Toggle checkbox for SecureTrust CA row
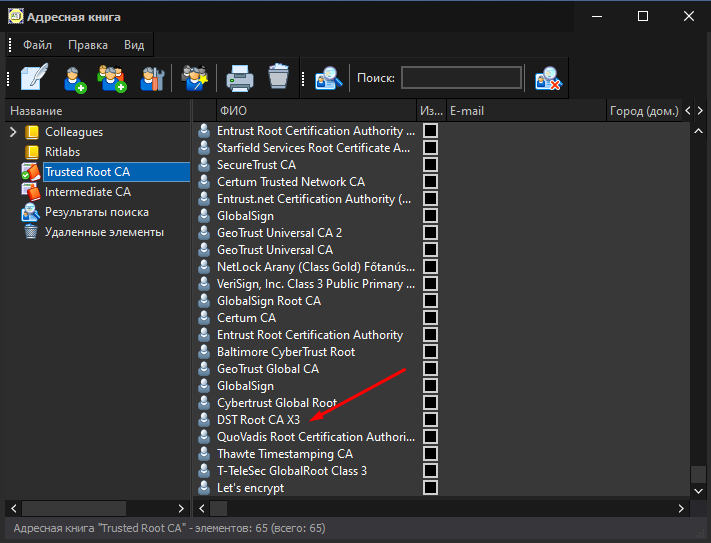 [x=430, y=165]
